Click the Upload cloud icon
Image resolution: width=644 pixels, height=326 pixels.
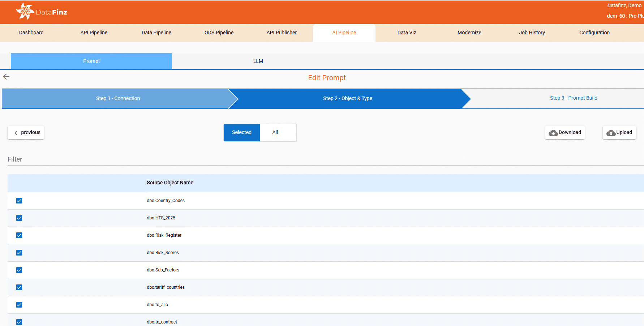coord(611,133)
